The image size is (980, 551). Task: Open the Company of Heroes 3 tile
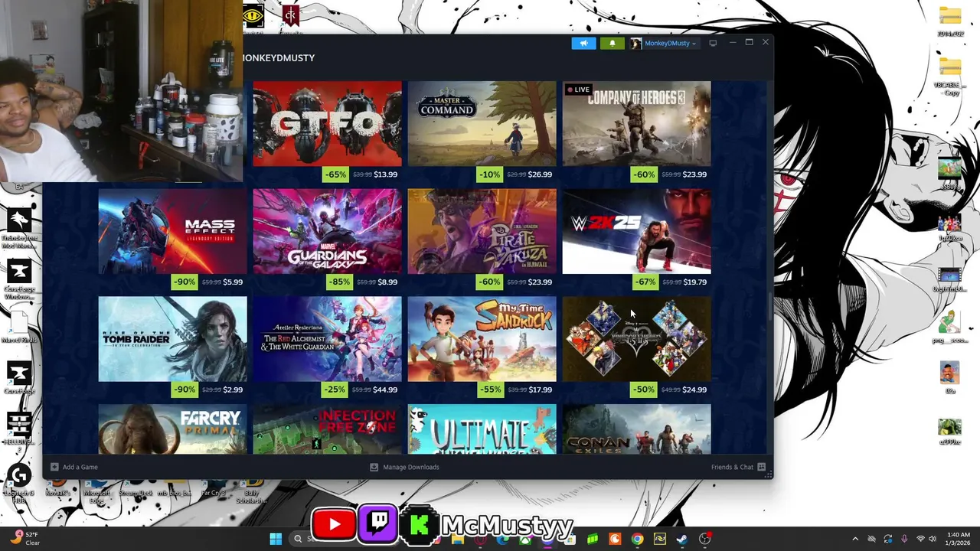636,123
